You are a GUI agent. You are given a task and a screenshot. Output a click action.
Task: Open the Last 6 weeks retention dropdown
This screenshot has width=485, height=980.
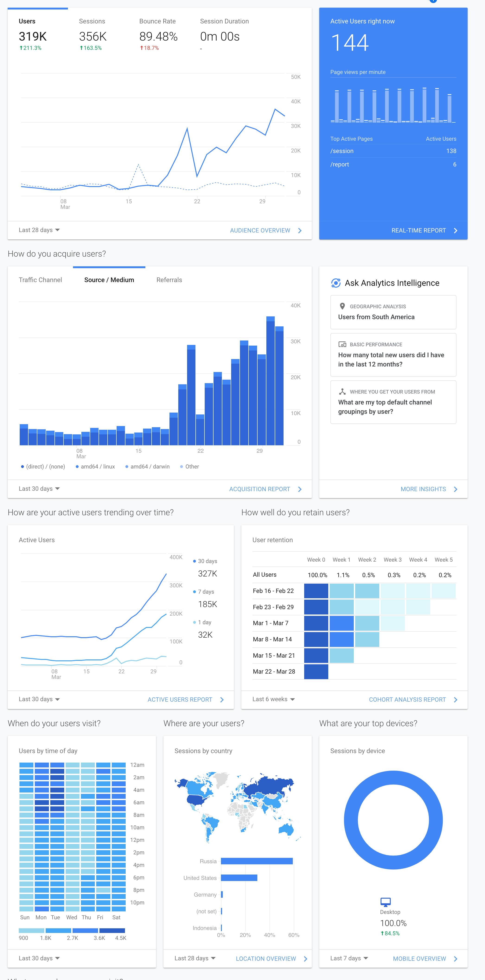(274, 699)
